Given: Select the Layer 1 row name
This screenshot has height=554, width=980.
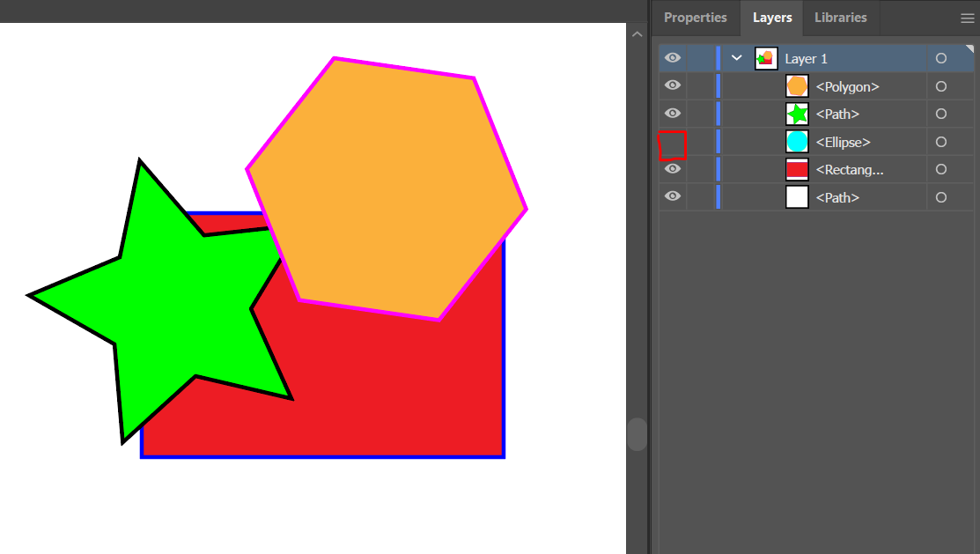Looking at the screenshot, I should click(806, 59).
